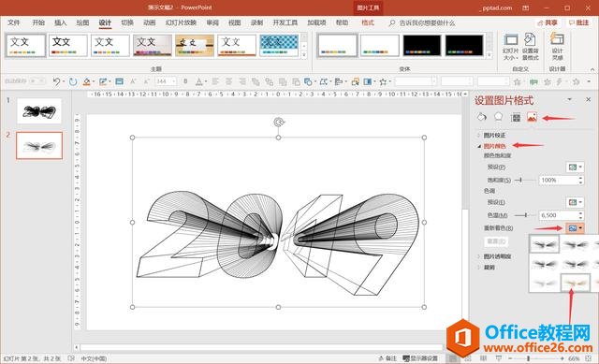Viewport: 599px width, 364px height.
Task: Open the saturation preset (预设) dropdown
Action: pos(575,167)
